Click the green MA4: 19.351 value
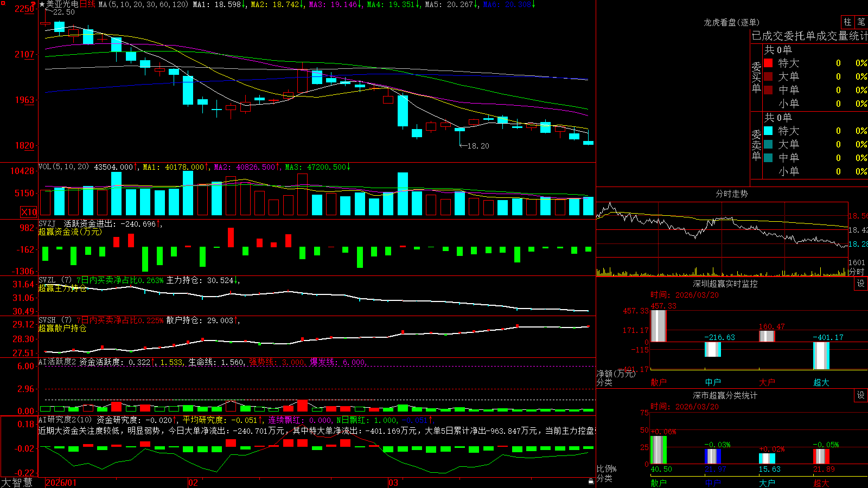 tap(393, 4)
